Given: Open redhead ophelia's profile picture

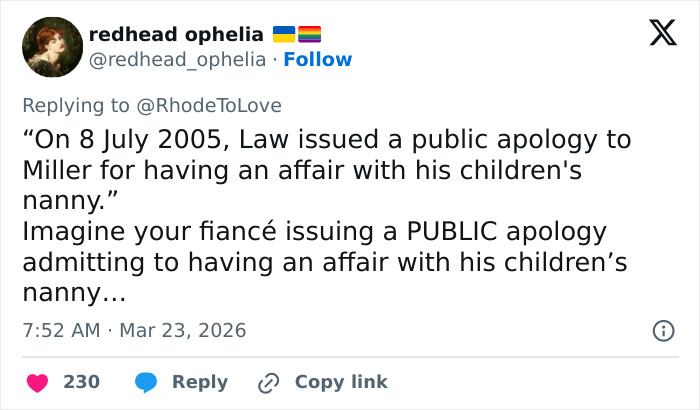Looking at the screenshot, I should coord(50,46).
